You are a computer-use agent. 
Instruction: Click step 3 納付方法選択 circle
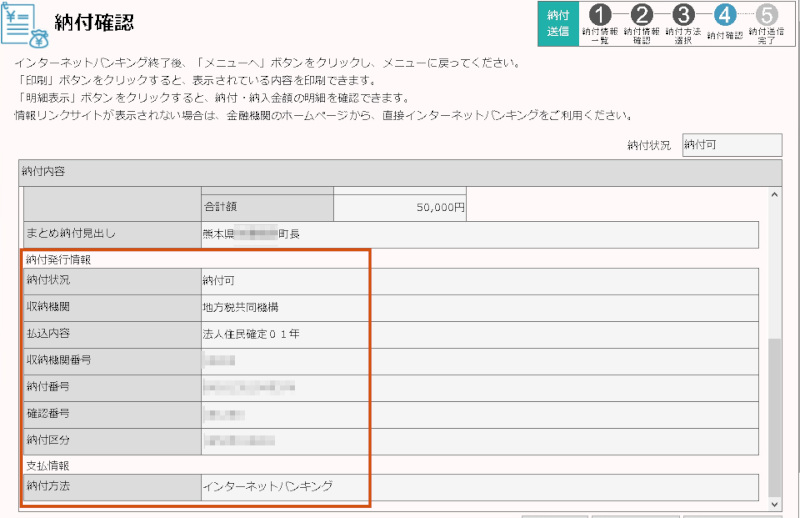pyautogui.click(x=683, y=15)
